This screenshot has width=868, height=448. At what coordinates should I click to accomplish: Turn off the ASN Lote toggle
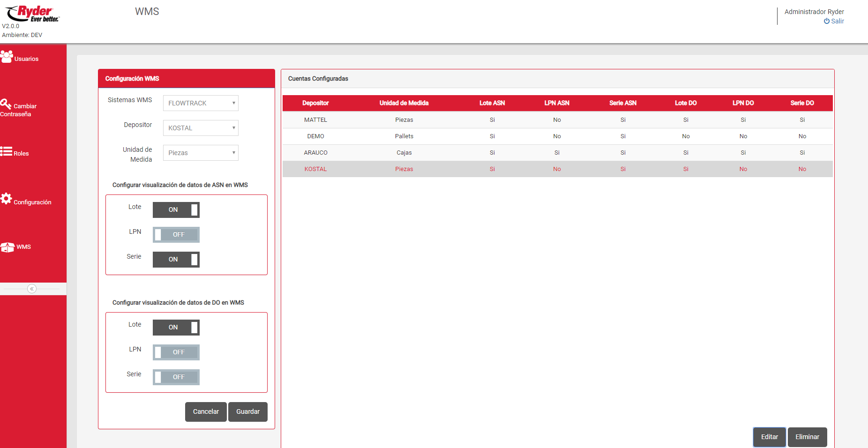(x=176, y=210)
